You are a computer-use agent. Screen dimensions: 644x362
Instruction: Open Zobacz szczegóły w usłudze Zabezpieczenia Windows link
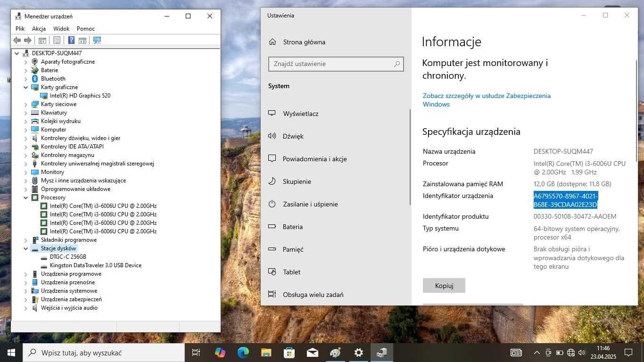click(487, 100)
